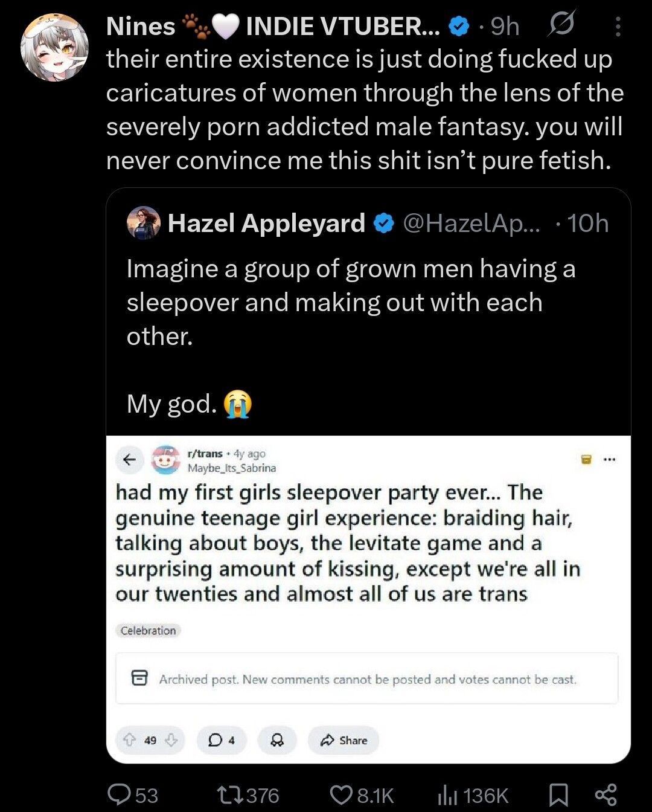
Task: Click the Celebration flair tag
Action: point(148,630)
